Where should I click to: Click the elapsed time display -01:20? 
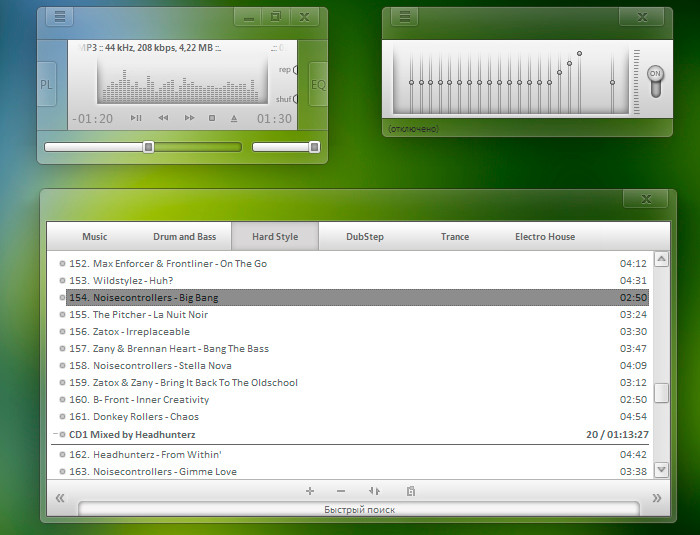(92, 119)
